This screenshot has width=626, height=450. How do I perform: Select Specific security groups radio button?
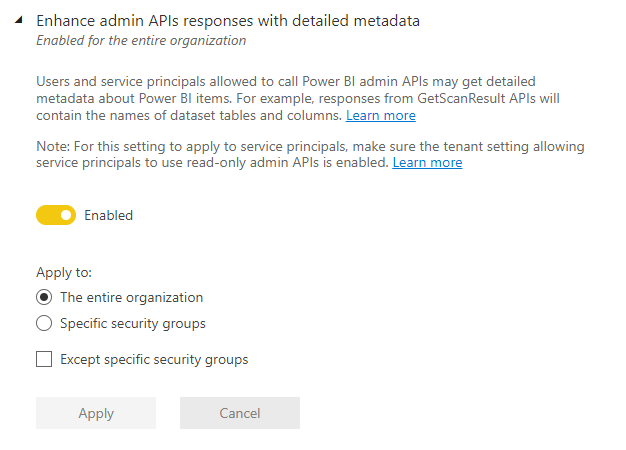44,323
